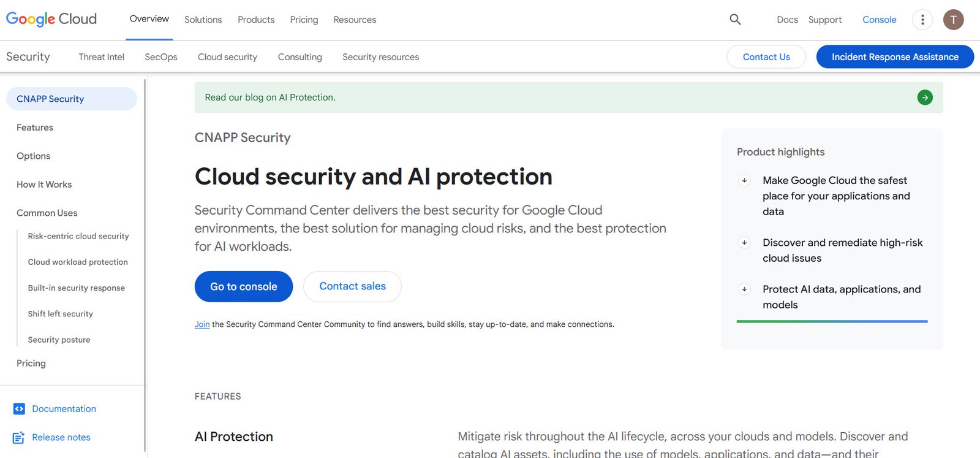This screenshot has width=980, height=458.
Task: Click the sidebar vertical scrollbar
Action: 146,267
